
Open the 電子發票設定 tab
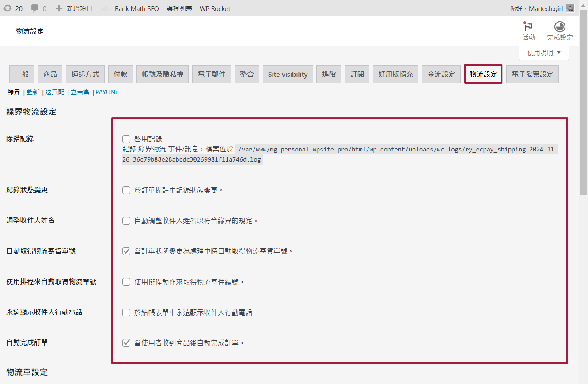[x=532, y=74]
